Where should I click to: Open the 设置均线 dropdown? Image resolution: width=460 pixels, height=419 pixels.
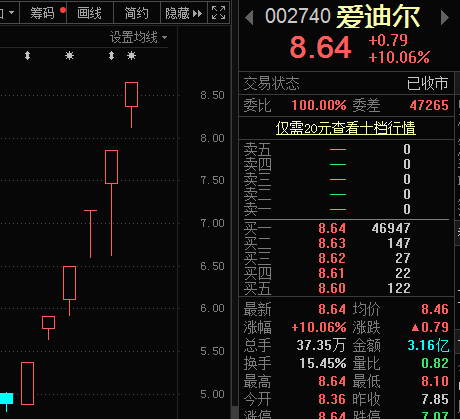coord(138,37)
